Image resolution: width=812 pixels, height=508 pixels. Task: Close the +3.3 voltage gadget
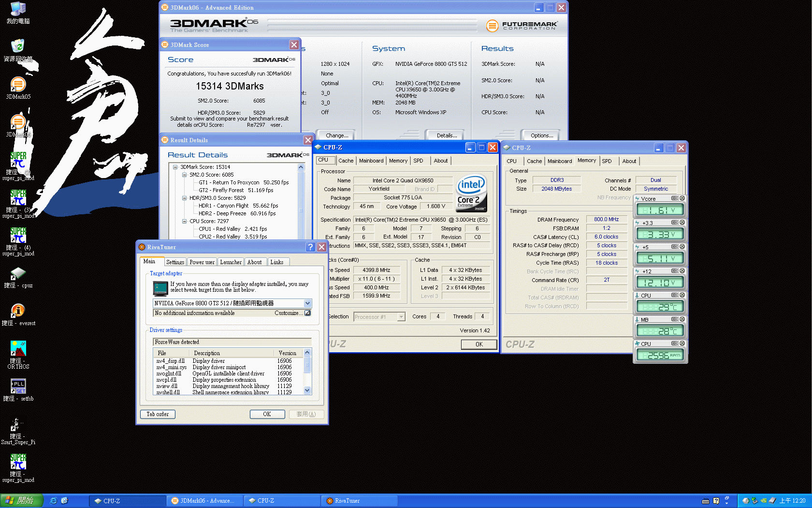[682, 223]
